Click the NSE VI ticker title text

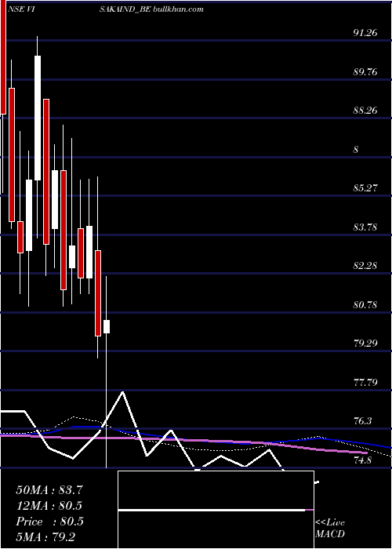coord(22,9)
